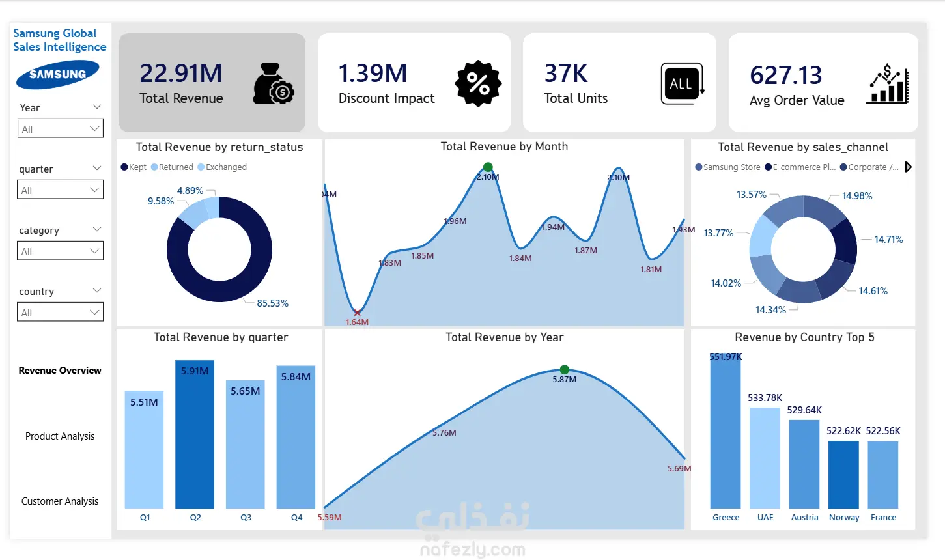This screenshot has width=945, height=560.
Task: Click the percent badge Discount Impact icon
Action: [479, 83]
